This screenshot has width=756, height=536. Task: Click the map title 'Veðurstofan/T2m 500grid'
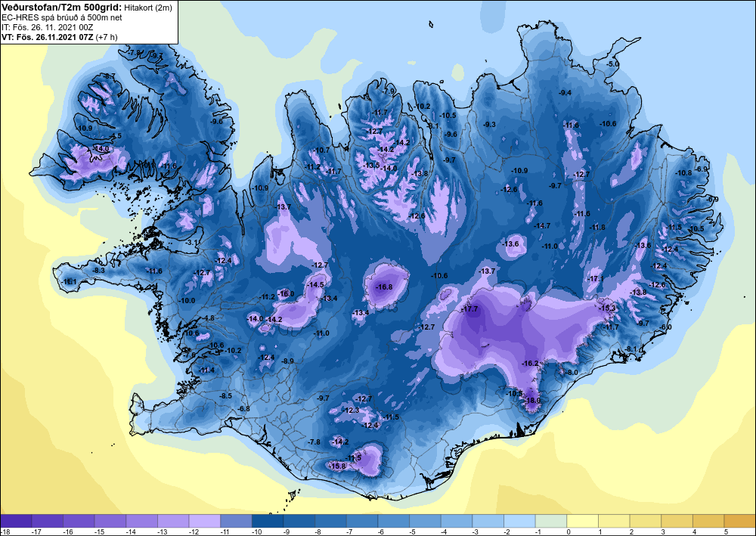click(62, 8)
